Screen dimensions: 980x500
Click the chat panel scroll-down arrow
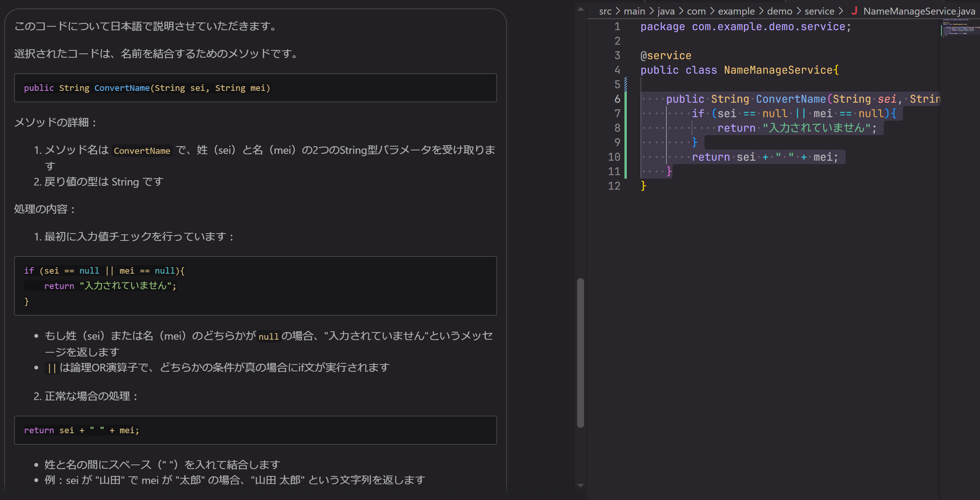[x=581, y=485]
